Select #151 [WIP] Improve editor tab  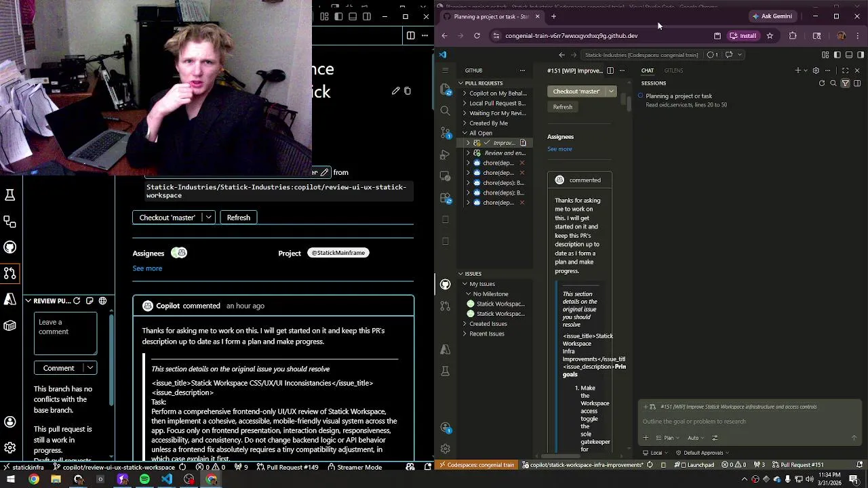click(574, 70)
